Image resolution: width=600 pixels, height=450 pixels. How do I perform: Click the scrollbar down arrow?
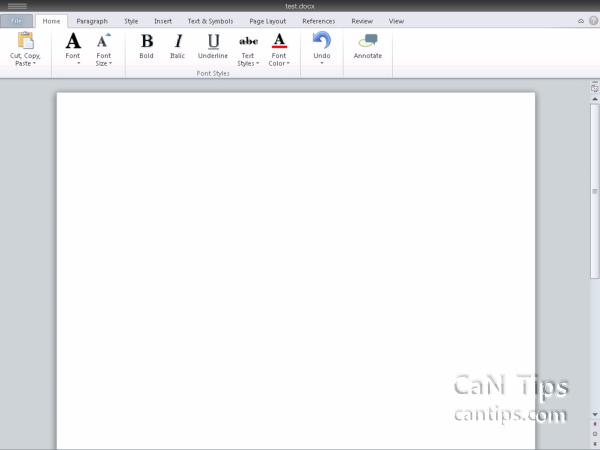coord(595,414)
